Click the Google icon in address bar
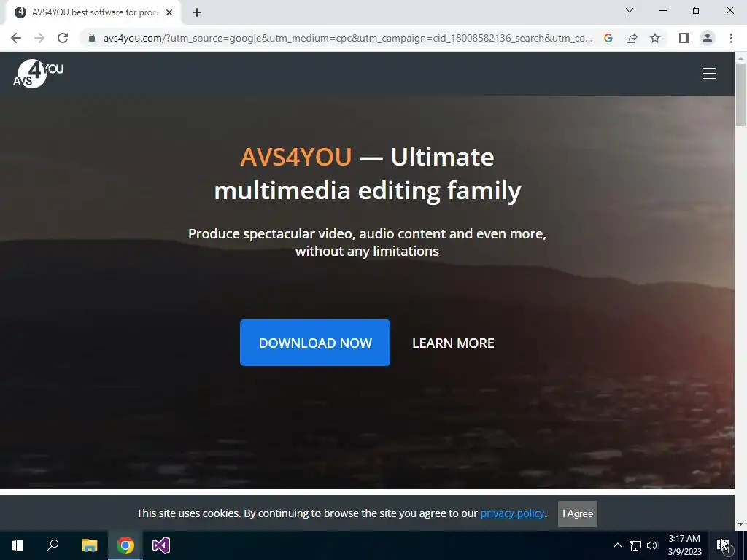 point(608,38)
